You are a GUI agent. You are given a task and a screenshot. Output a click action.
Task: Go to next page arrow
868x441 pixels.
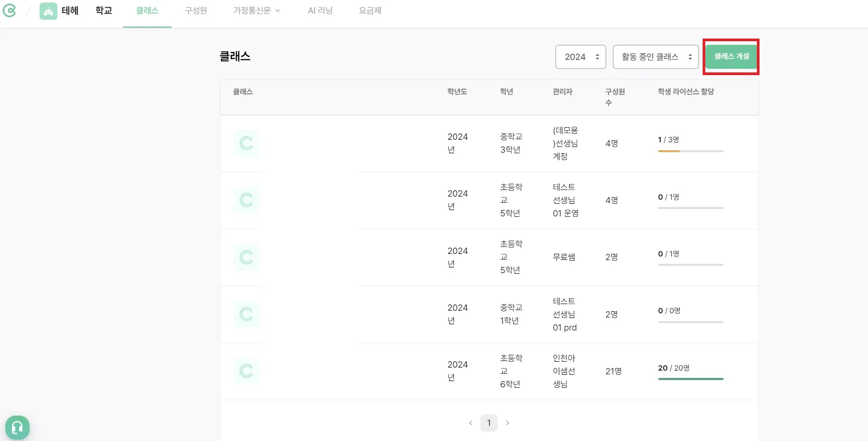[508, 423]
